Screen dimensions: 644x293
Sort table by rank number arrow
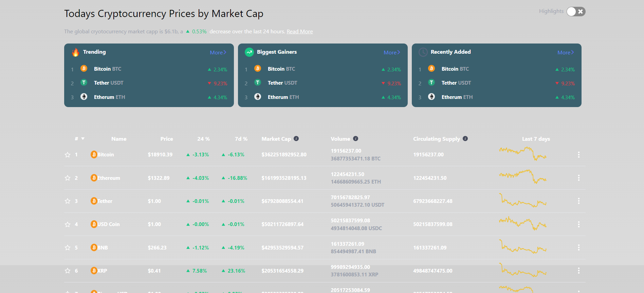(x=83, y=139)
